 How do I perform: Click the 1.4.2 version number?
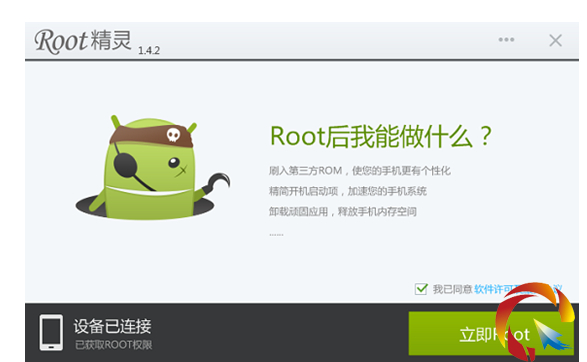click(149, 51)
